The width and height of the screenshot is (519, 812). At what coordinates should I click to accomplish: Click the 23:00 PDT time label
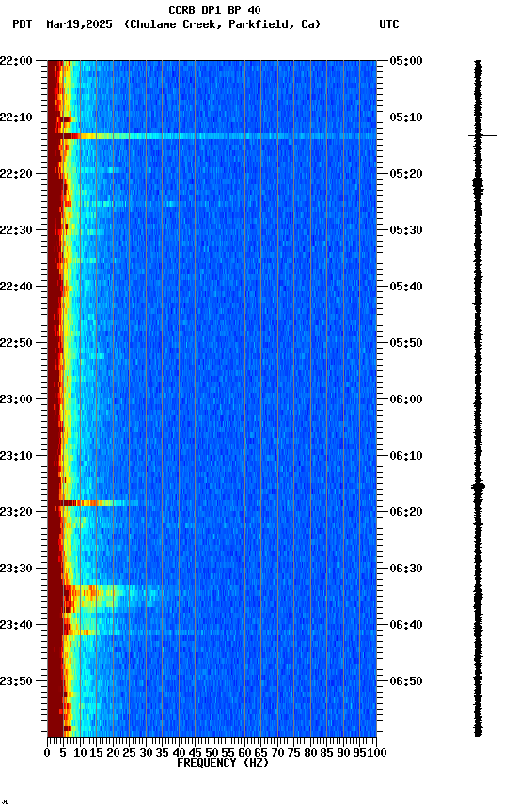pos(16,399)
